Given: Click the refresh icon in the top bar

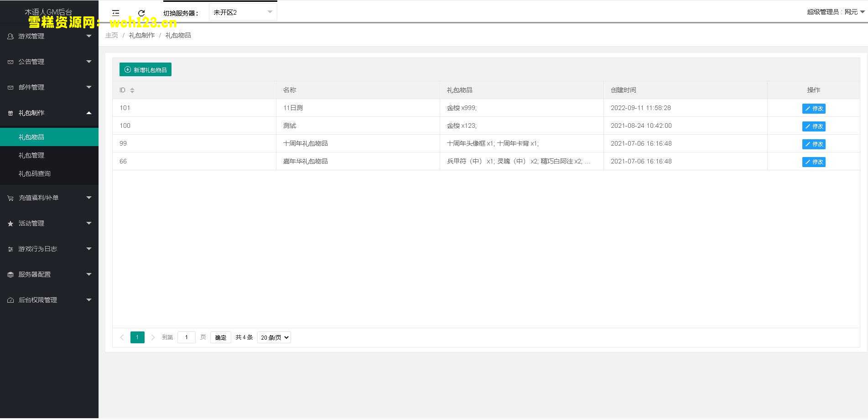Looking at the screenshot, I should (x=141, y=13).
